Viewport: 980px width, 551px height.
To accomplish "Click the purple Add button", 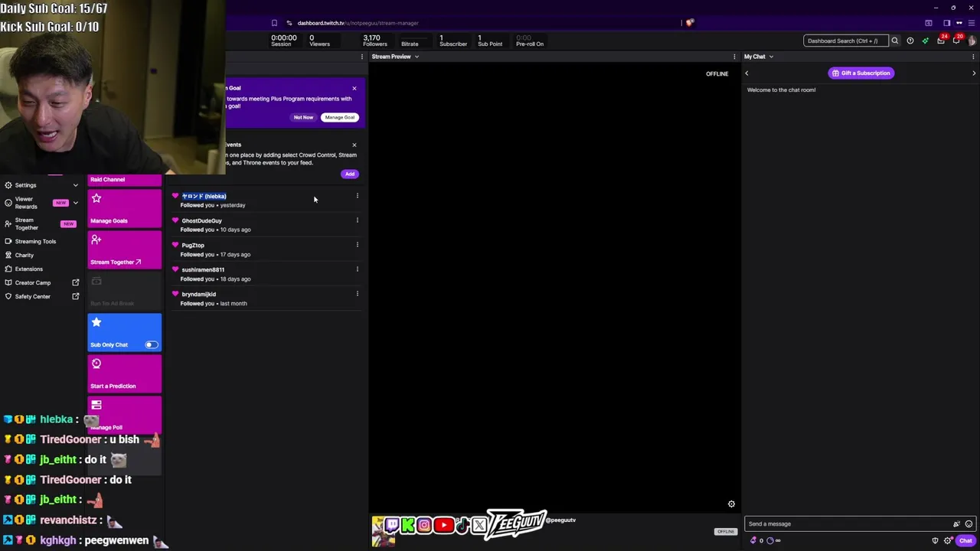I will click(x=350, y=174).
